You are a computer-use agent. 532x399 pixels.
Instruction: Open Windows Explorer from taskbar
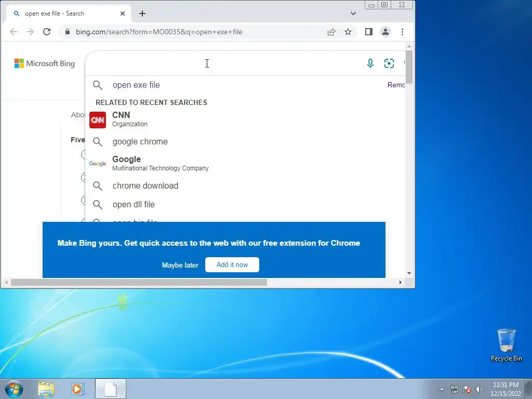pos(46,389)
